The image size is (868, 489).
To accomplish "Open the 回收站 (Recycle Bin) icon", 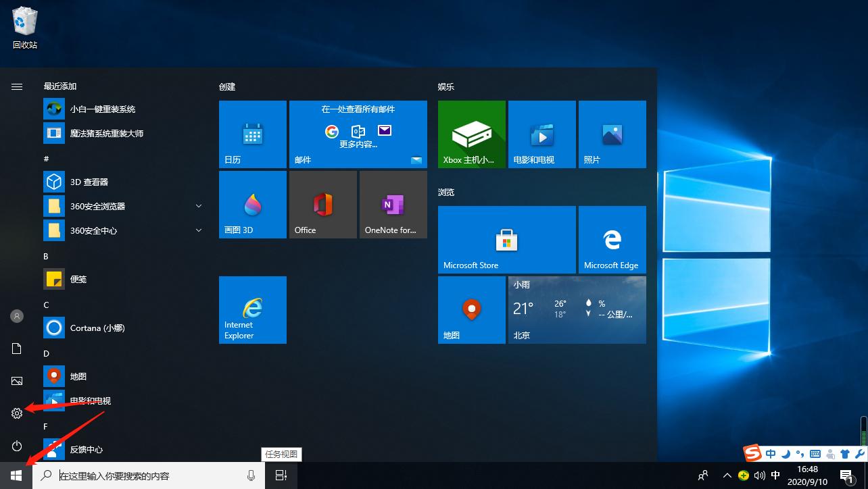I will tap(24, 20).
